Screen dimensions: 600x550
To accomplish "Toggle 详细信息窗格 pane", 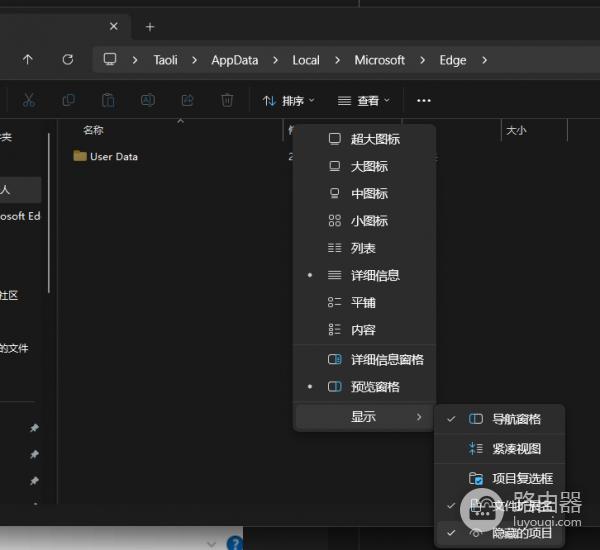I will (364, 359).
